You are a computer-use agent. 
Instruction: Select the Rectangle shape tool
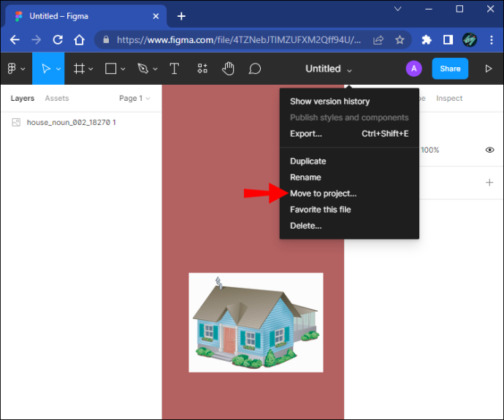point(110,69)
